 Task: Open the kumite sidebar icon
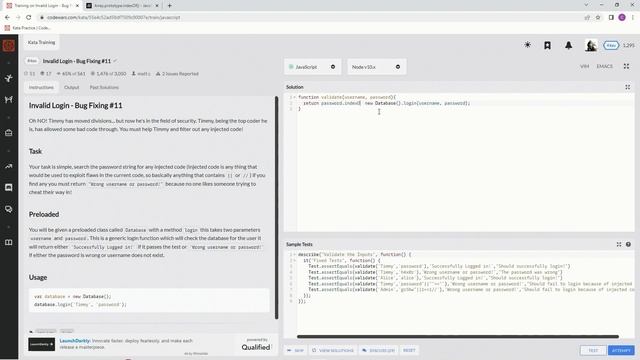pos(9,100)
